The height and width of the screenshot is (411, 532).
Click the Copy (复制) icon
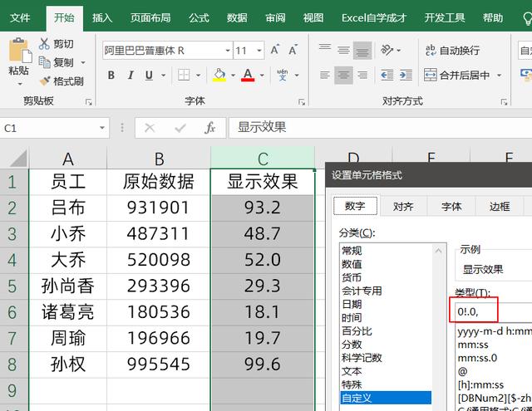point(44,62)
